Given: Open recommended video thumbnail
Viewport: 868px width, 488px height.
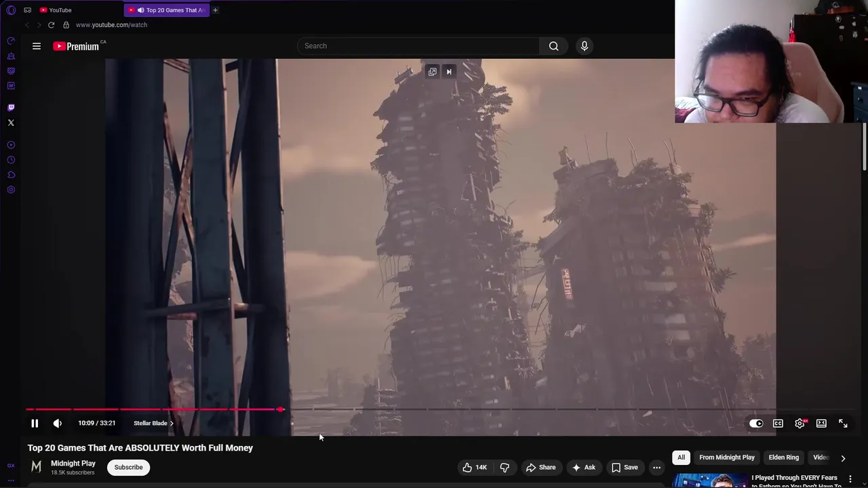Looking at the screenshot, I should click(x=710, y=480).
